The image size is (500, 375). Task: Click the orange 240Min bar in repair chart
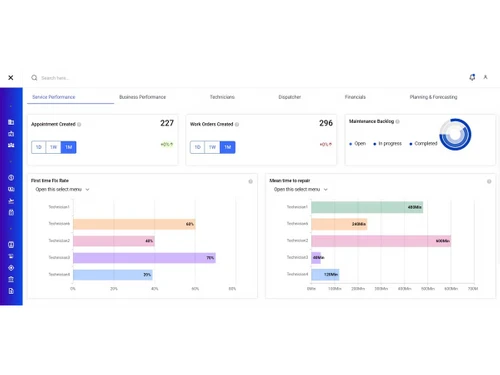click(x=339, y=224)
